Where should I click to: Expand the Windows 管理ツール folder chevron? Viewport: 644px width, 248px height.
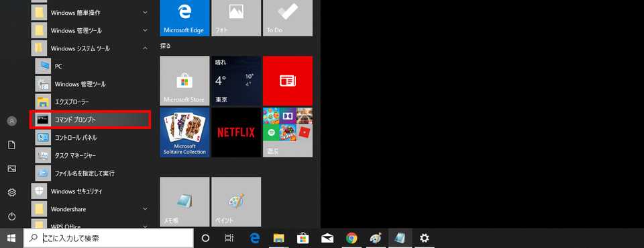(x=145, y=30)
